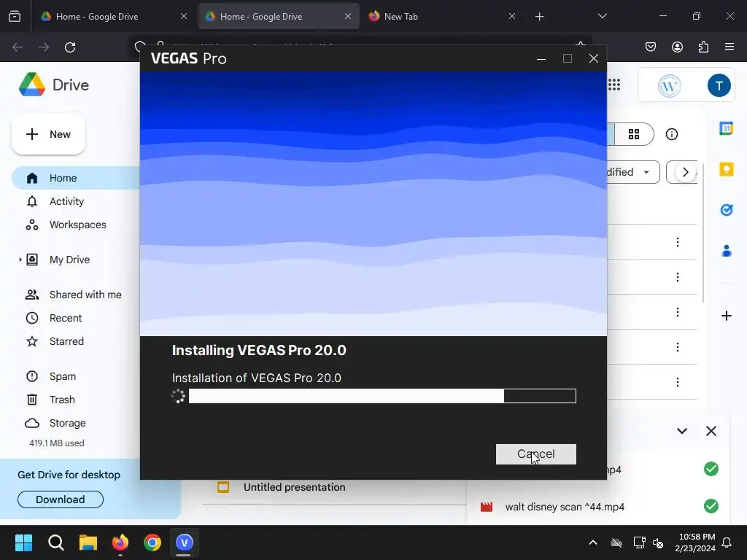
Task: Switch to first Home - Google Drive tab
Action: click(x=114, y=16)
